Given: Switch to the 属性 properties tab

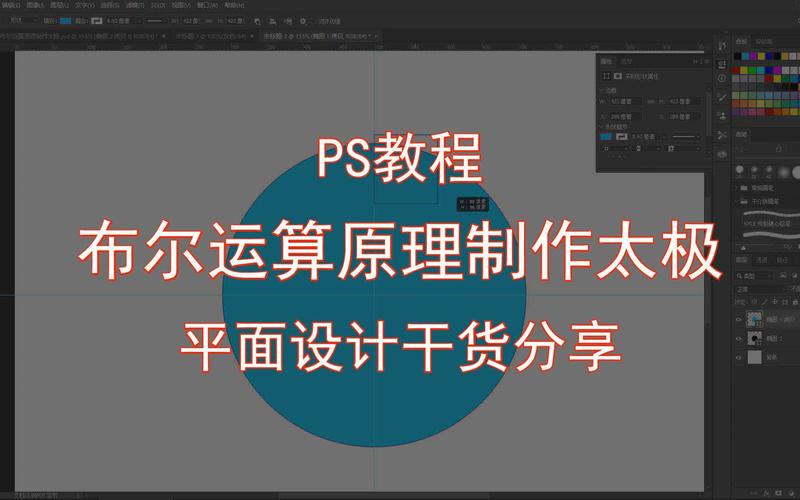Looking at the screenshot, I should (x=606, y=61).
